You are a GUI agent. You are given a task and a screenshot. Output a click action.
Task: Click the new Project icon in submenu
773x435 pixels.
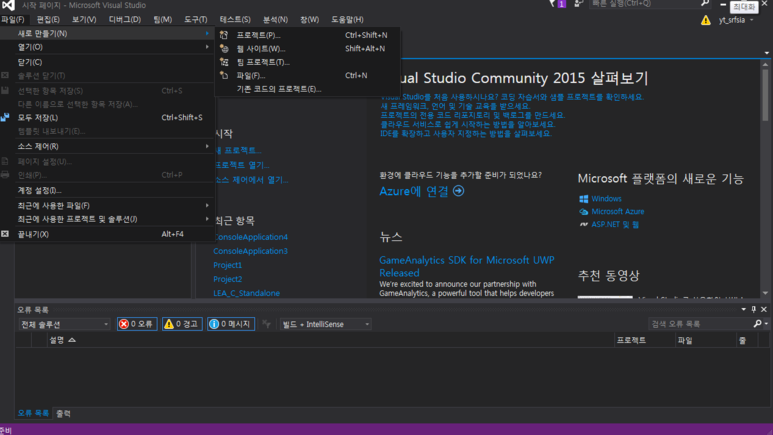pyautogui.click(x=224, y=35)
